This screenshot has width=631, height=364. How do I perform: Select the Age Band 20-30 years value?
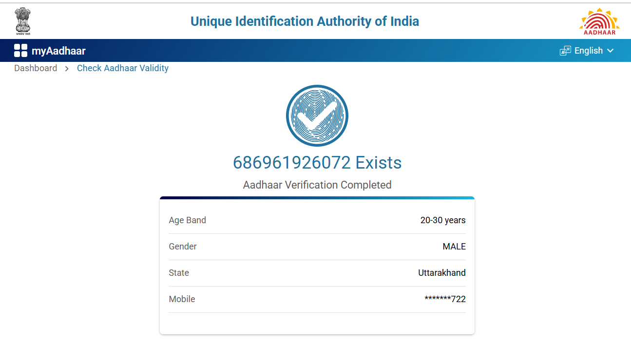[x=443, y=220]
